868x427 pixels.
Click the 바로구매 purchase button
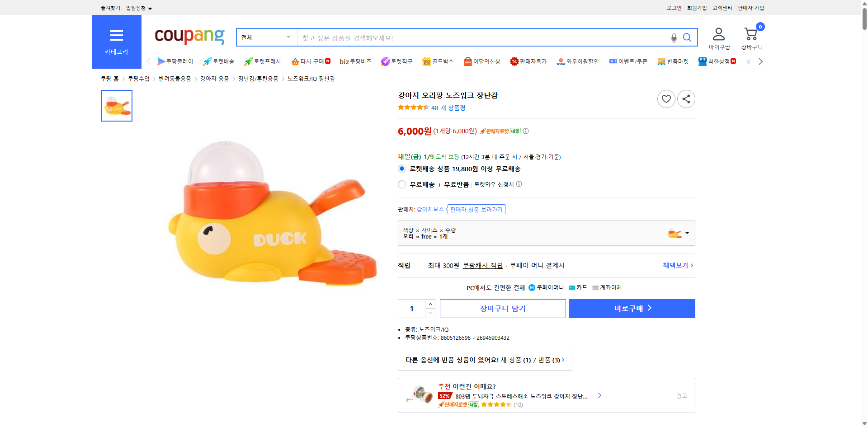[632, 308]
